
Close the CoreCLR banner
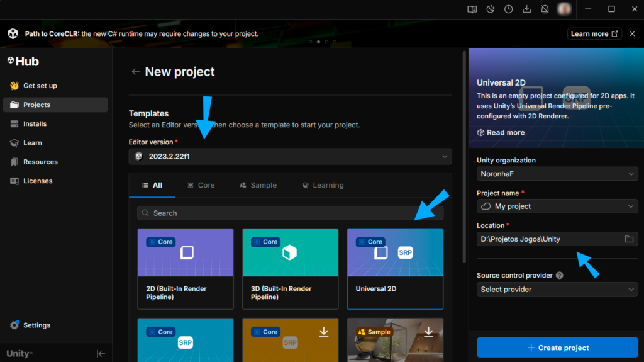click(632, 34)
